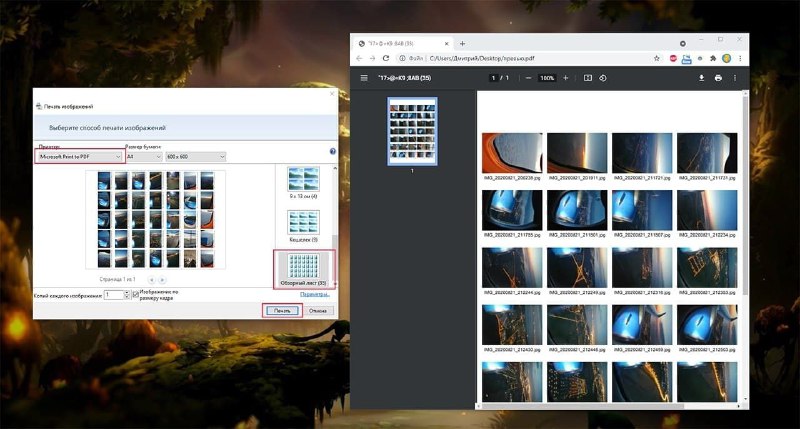
Task: Click the orange first photo in the PDF
Action: tap(512, 153)
